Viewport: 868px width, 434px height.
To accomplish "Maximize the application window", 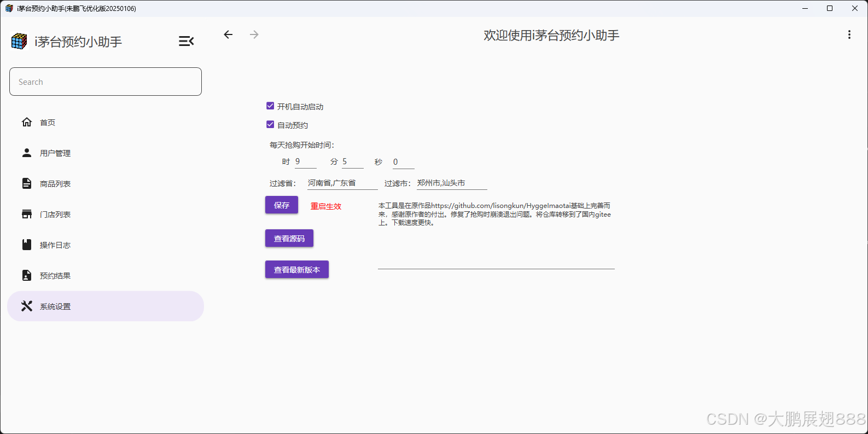I will pos(830,8).
